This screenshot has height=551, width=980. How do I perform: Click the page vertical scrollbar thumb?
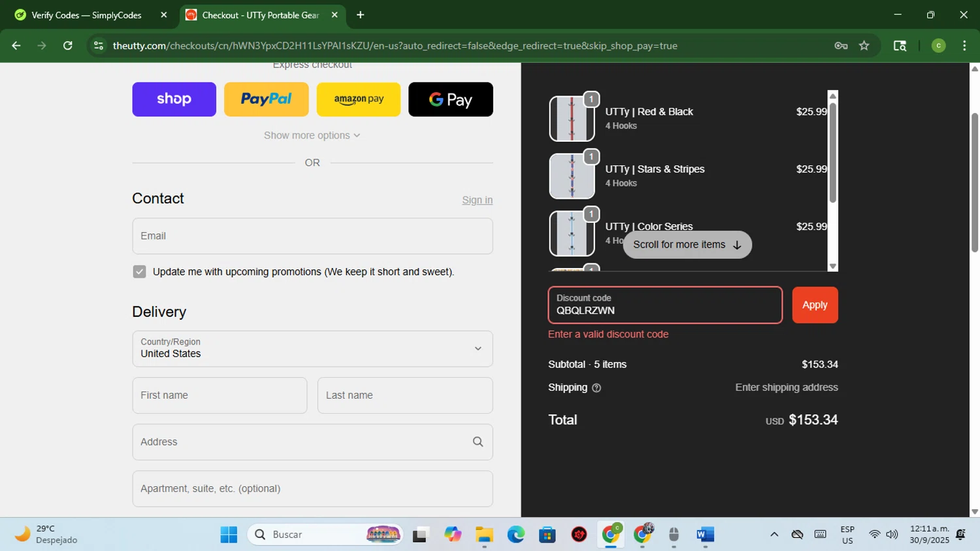(975, 183)
